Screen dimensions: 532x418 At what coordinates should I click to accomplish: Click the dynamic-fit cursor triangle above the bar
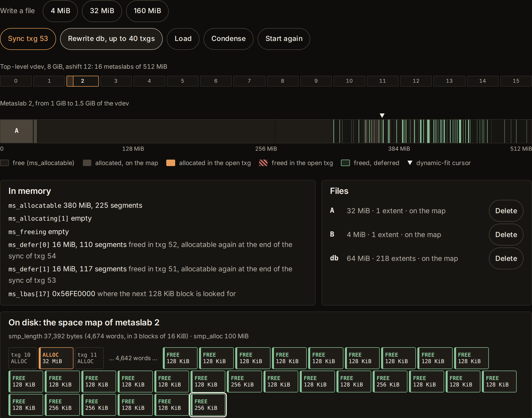(x=382, y=115)
